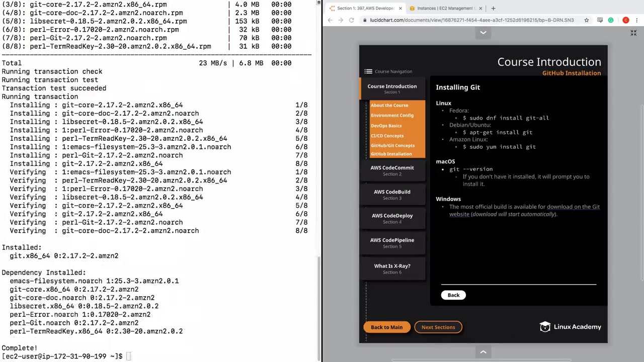Open GitHub Installation item
644x362 pixels.
(x=391, y=154)
